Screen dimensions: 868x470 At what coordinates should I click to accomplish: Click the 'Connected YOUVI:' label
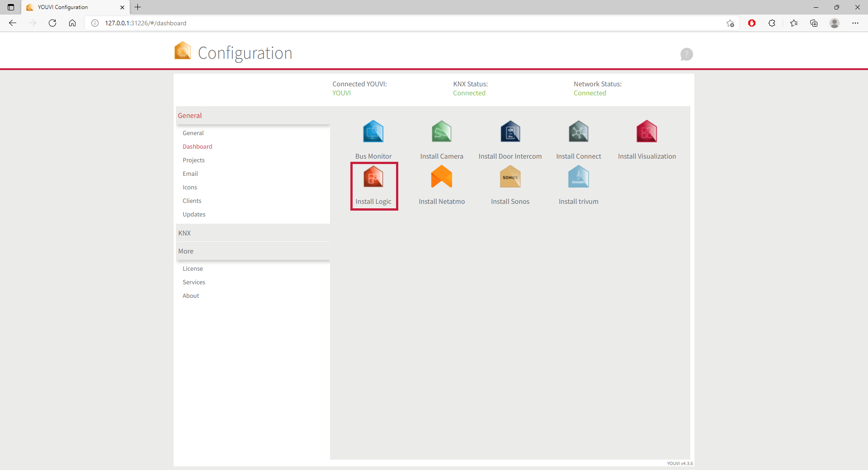(360, 84)
